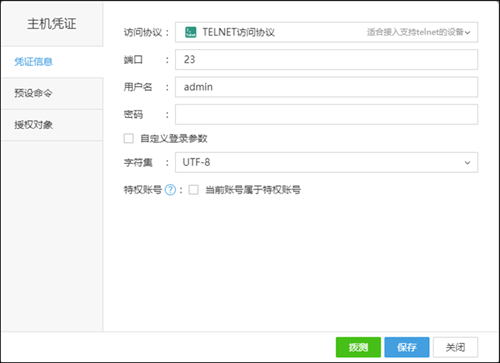The width and height of the screenshot is (500, 363).
Task: Click the 自定义登录参数 label text
Action: [174, 139]
